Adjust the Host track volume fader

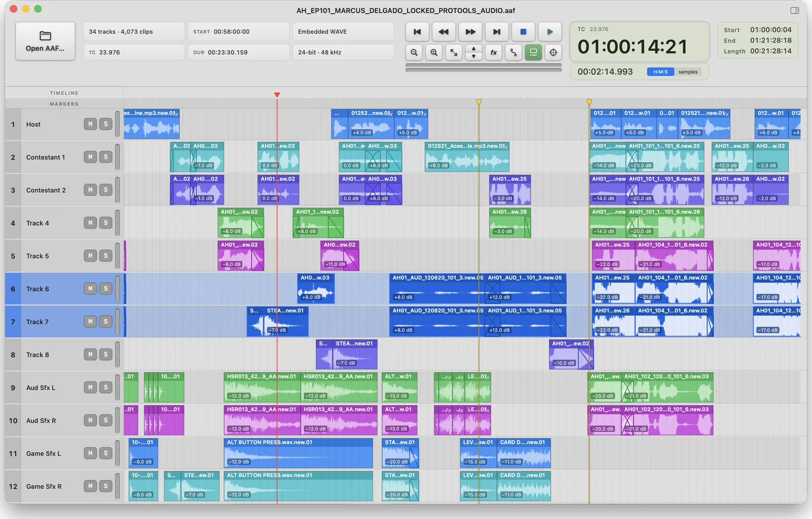point(117,124)
